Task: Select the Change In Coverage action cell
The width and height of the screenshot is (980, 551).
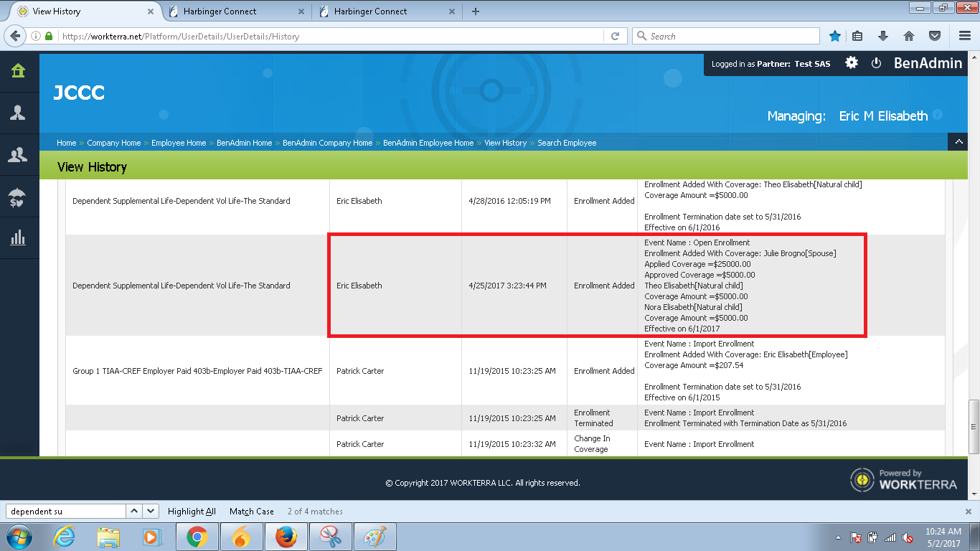Action: pos(602,443)
